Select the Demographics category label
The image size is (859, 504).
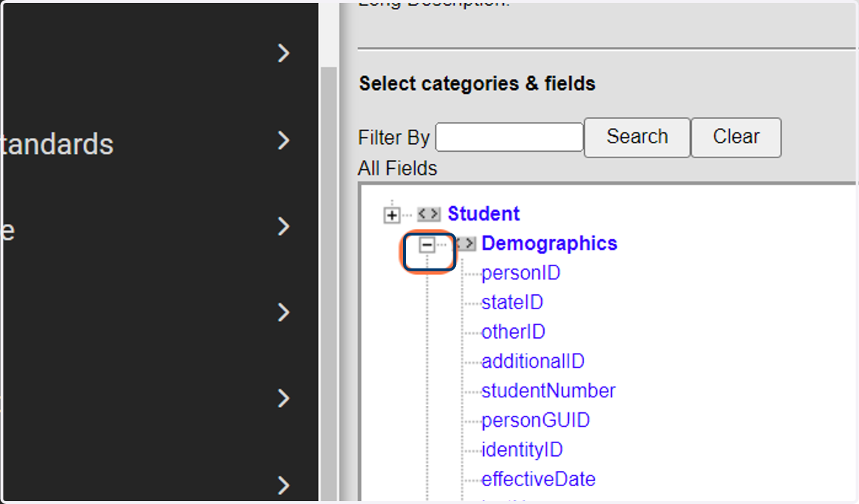coord(549,243)
